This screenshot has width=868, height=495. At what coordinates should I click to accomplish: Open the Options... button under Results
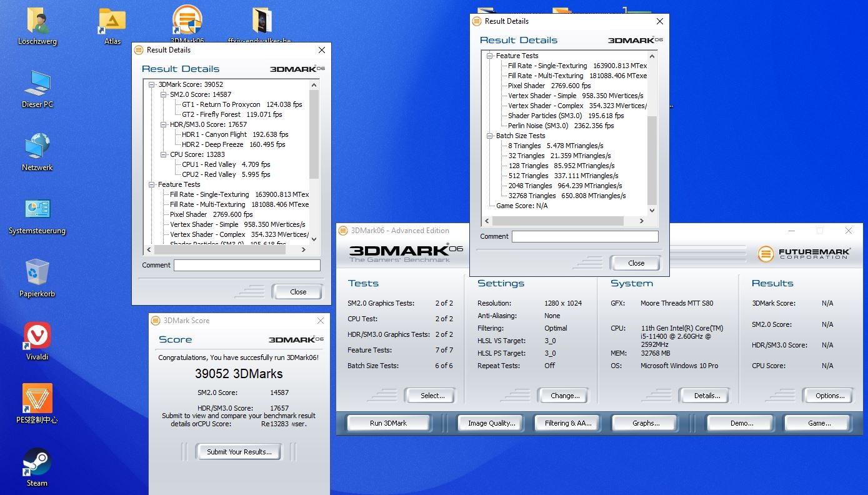pos(830,396)
